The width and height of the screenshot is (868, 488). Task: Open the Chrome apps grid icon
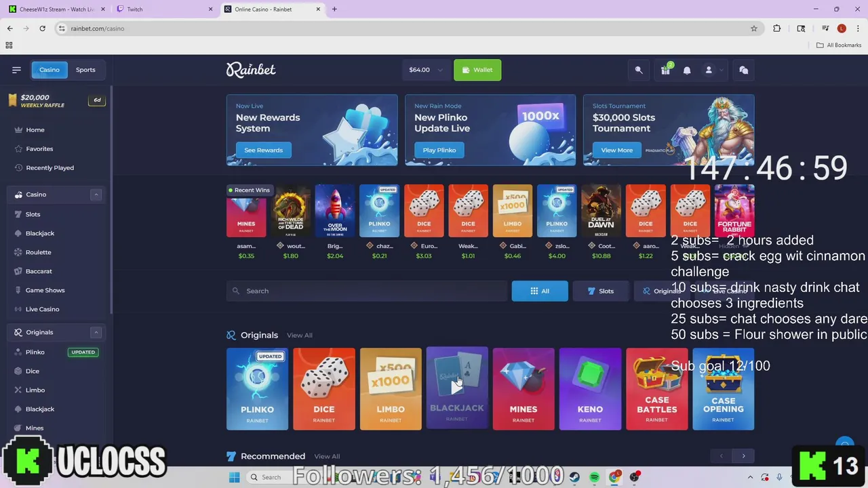pyautogui.click(x=9, y=45)
